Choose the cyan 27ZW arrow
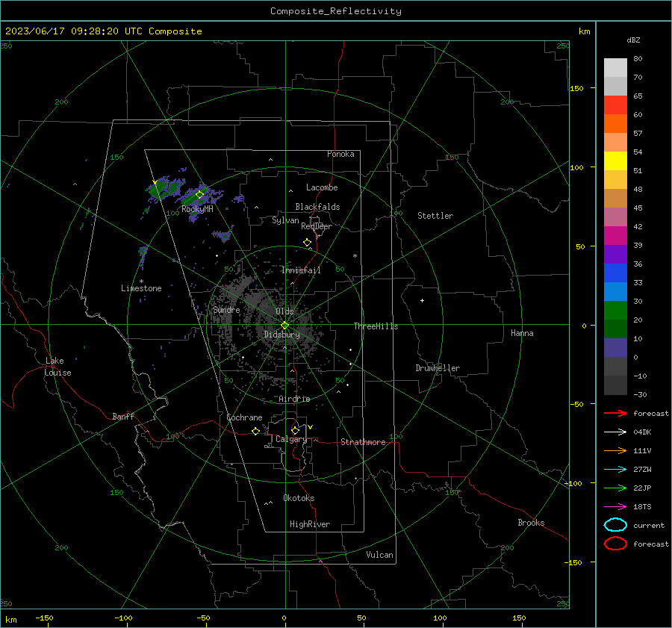672x628 pixels. (615, 470)
